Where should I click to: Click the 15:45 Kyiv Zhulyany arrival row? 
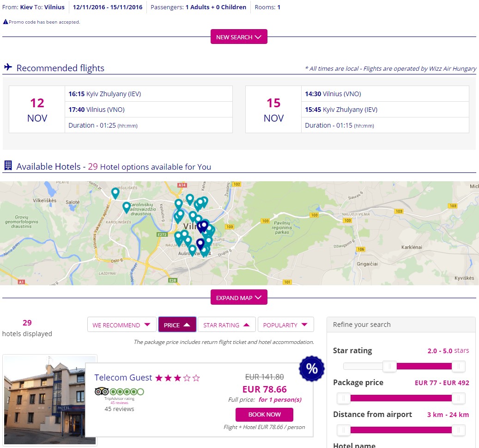(x=385, y=110)
